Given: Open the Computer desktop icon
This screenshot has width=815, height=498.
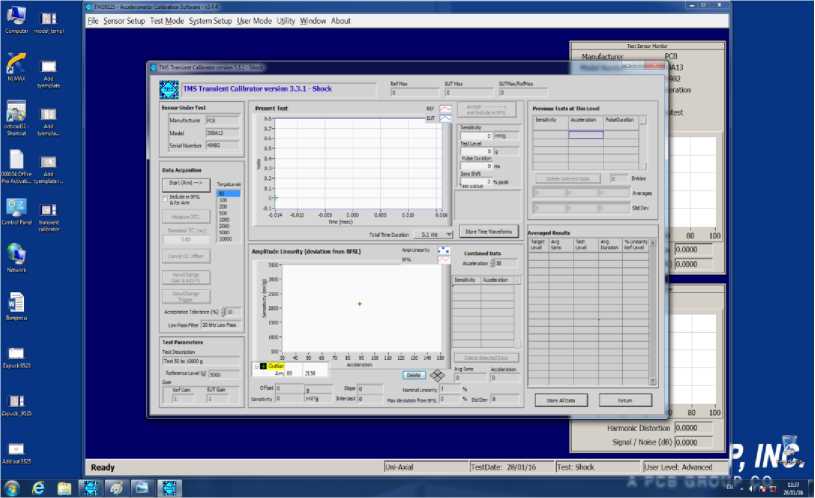Looking at the screenshot, I should 17,17.
